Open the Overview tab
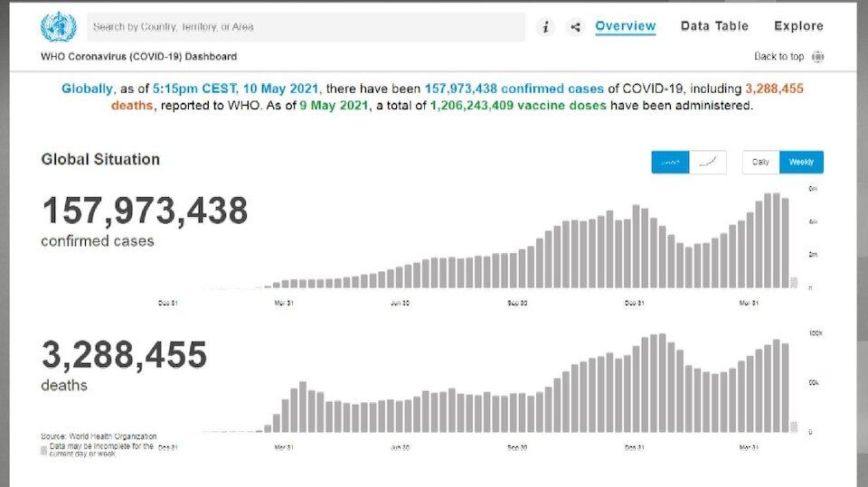The image size is (868, 487). [x=626, y=26]
